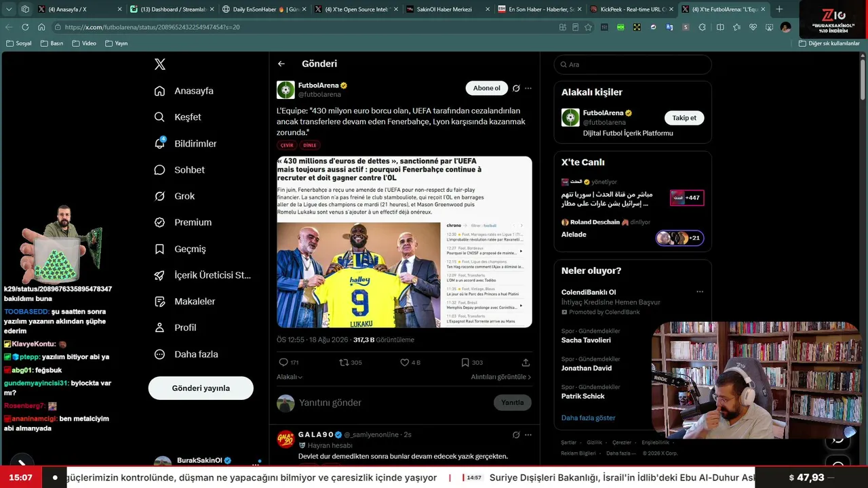Click the Grok icon on the FutbolArena post
Image resolution: width=868 pixels, height=488 pixels.
516,88
